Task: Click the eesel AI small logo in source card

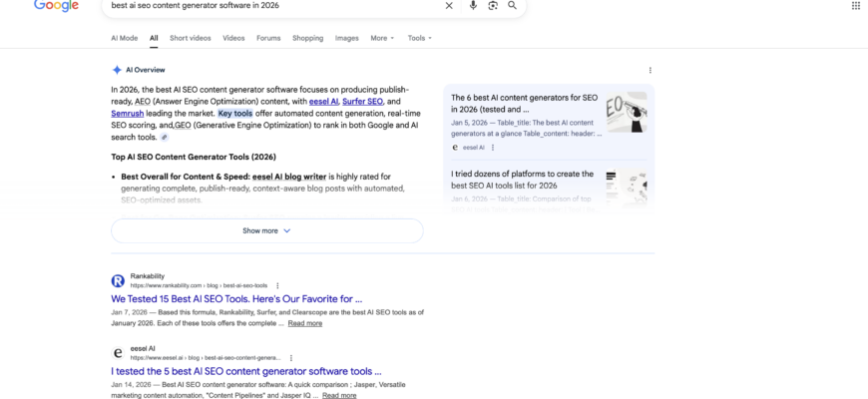Action: tap(455, 148)
